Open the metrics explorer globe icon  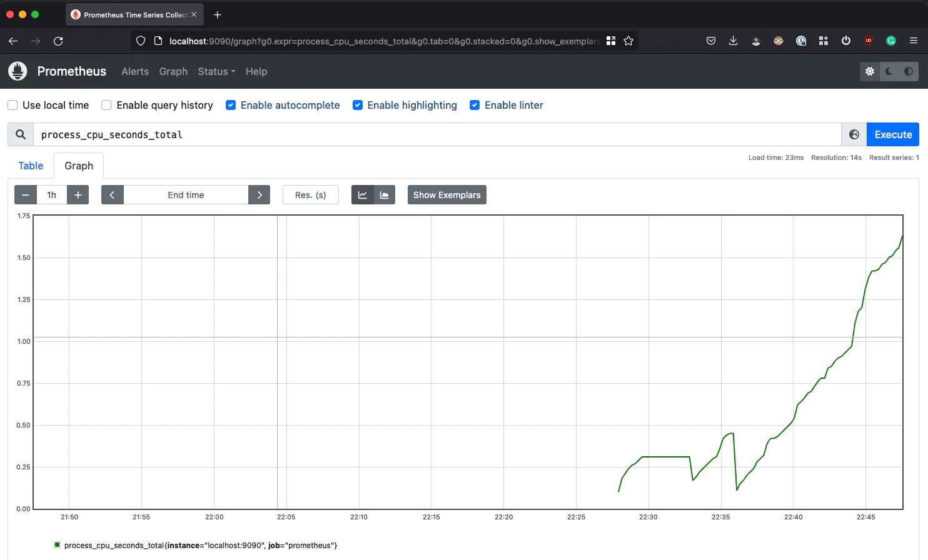pyautogui.click(x=854, y=134)
